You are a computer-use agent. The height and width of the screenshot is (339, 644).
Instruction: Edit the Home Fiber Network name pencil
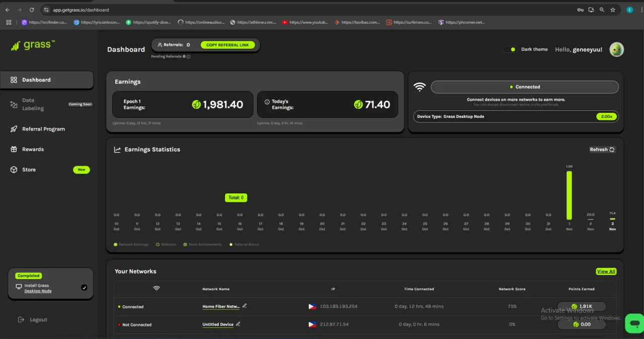coord(245,306)
